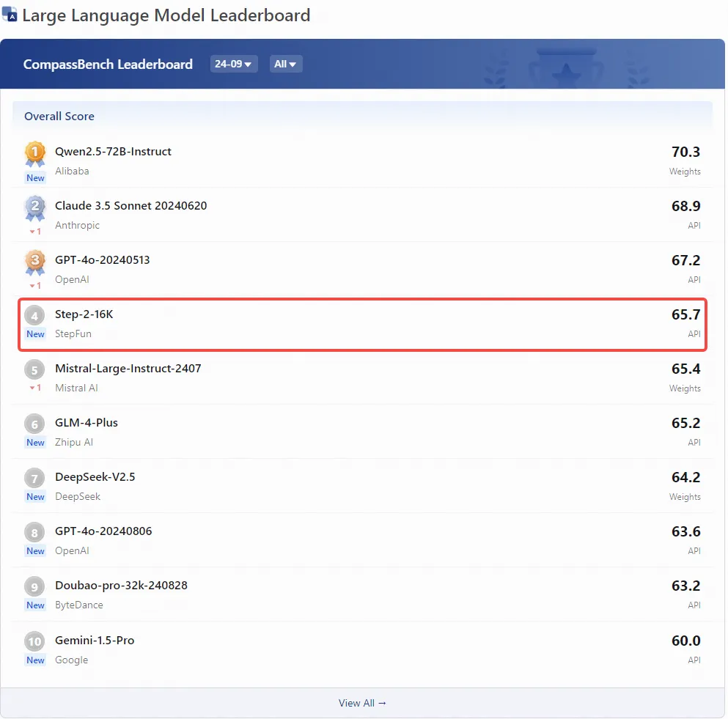Click the 60.0 overall score
This screenshot has height=719, width=728.
pyautogui.click(x=685, y=641)
